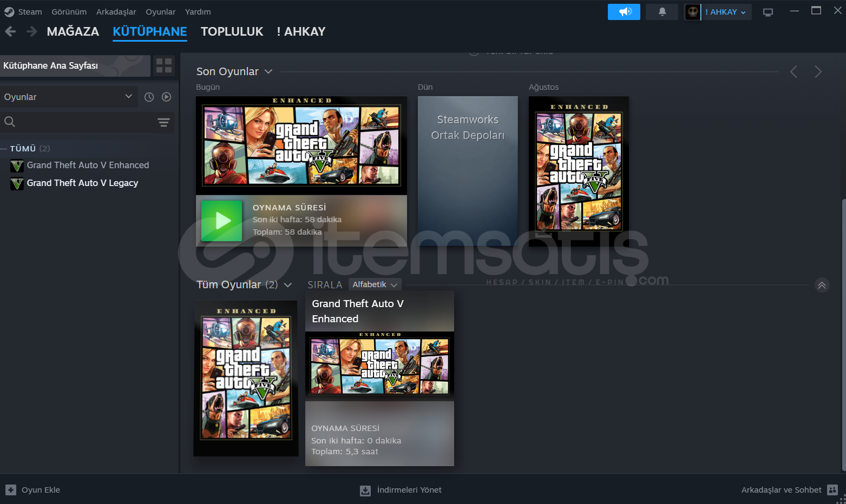This screenshot has height=504, width=846.
Task: Click Oyun Ekle plus icon
Action: point(11,490)
